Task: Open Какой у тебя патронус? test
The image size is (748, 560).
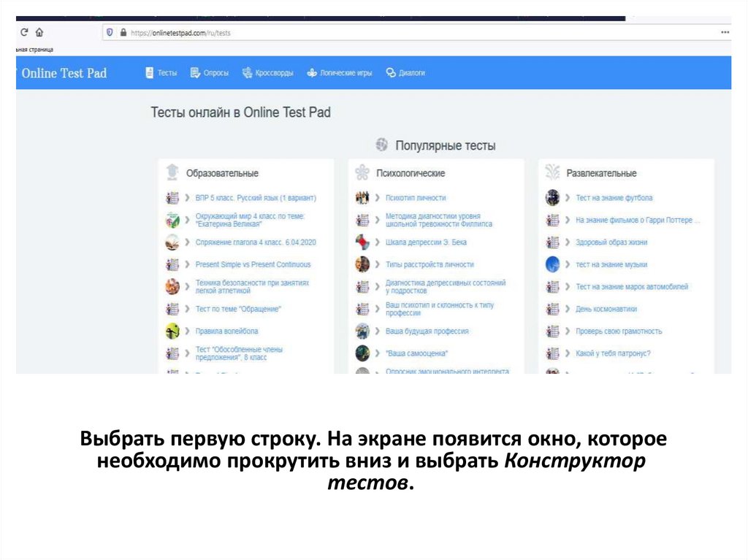Action: pyautogui.click(x=613, y=353)
